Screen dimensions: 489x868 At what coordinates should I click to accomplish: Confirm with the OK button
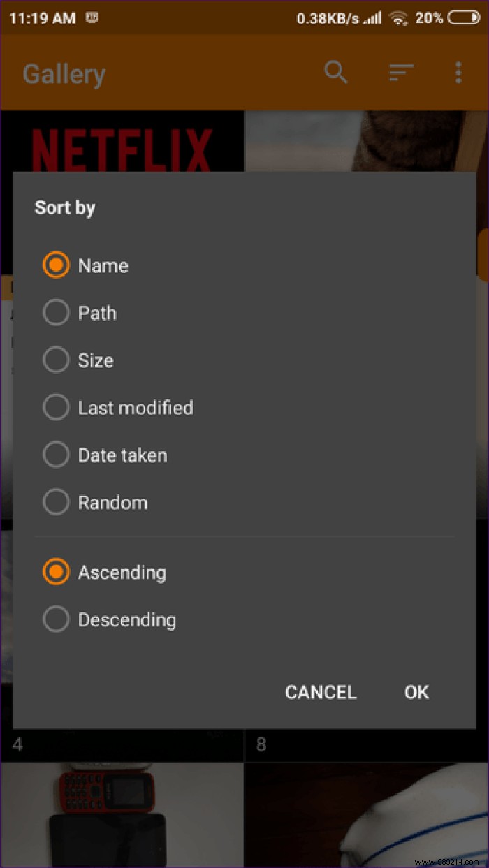416,692
